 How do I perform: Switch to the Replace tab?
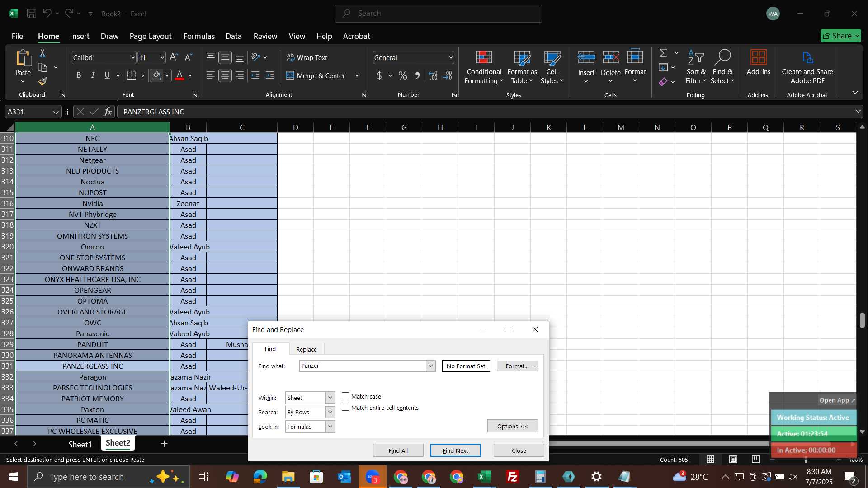(x=306, y=349)
